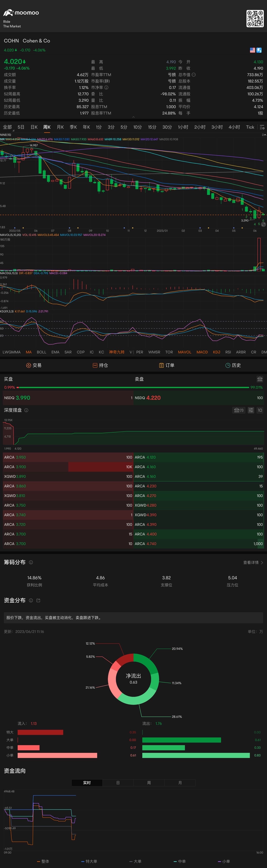Open the info icon beside 资金分布
Viewport: 267px width, 868px height.
31,601
